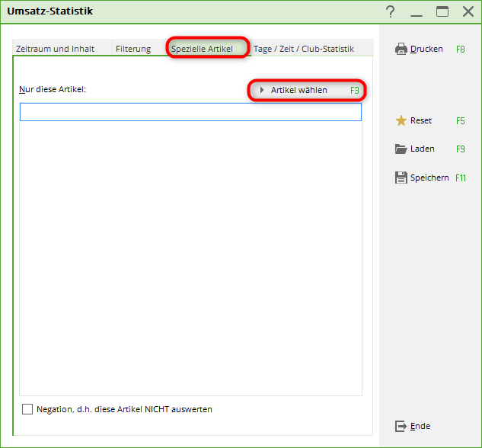Open help via the question mark icon
The image size is (482, 448).
click(391, 11)
